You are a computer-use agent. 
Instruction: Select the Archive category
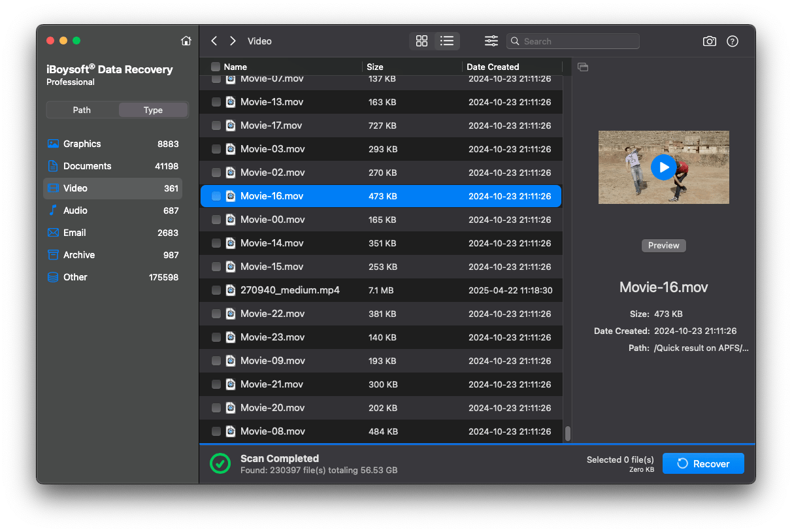(x=78, y=254)
